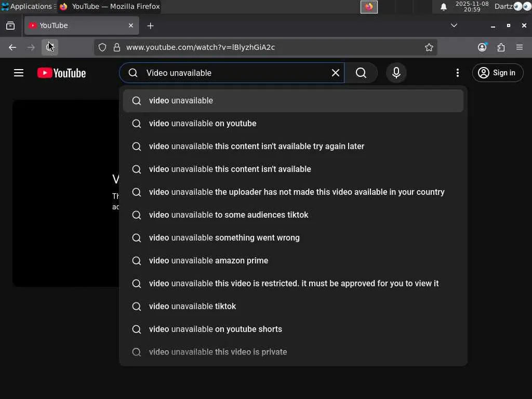Bookmark this page with star icon

pyautogui.click(x=429, y=47)
